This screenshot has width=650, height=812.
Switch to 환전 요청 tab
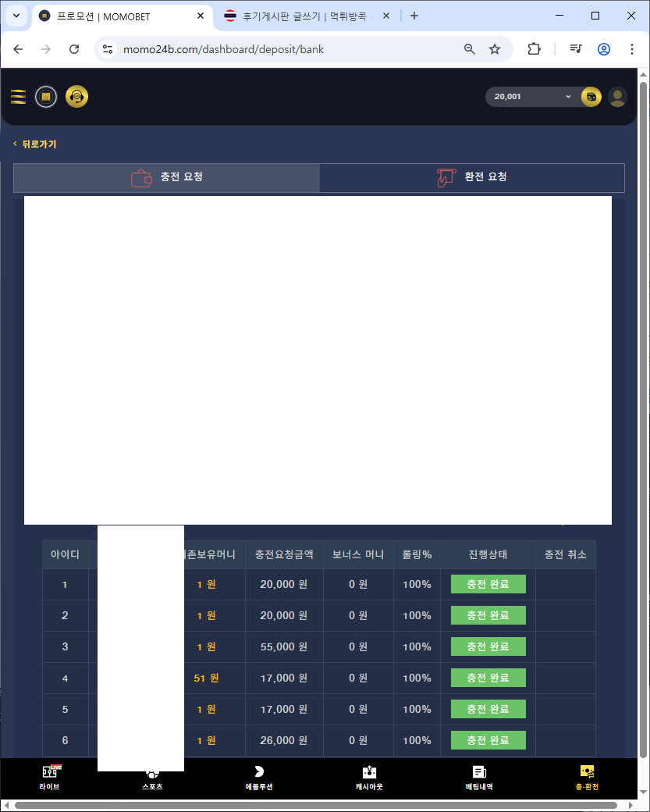(472, 177)
